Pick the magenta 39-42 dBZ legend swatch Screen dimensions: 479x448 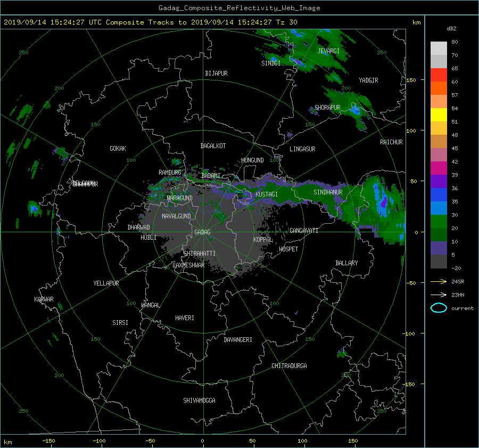pyautogui.click(x=439, y=168)
